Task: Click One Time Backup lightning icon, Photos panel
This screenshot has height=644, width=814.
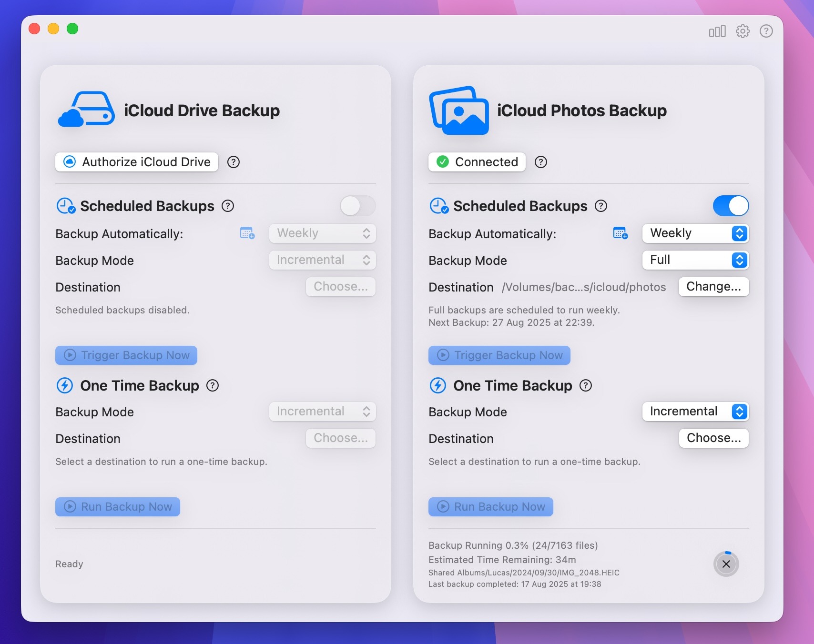Action: point(438,385)
